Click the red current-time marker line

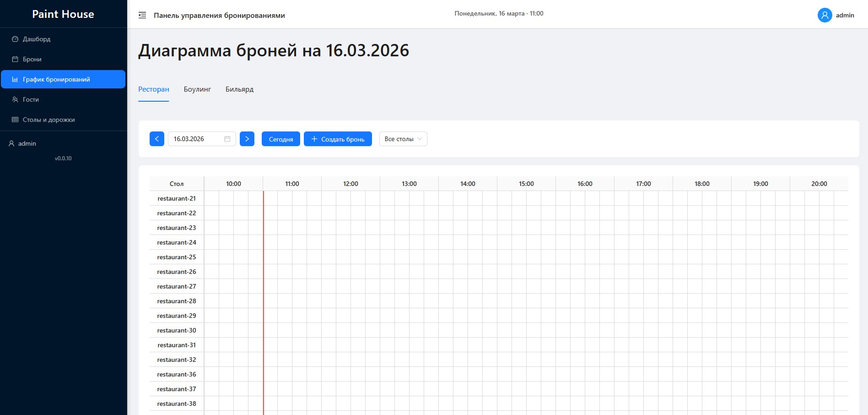click(264, 298)
